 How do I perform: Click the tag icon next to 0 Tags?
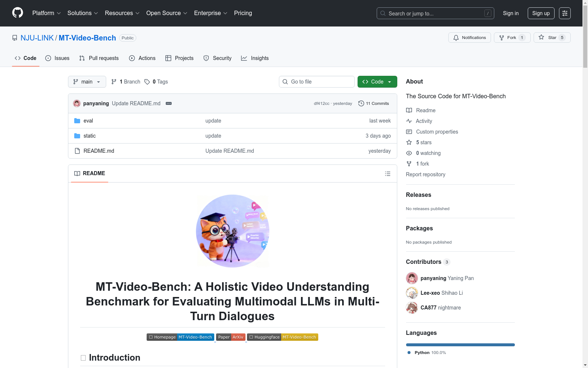coord(147,82)
